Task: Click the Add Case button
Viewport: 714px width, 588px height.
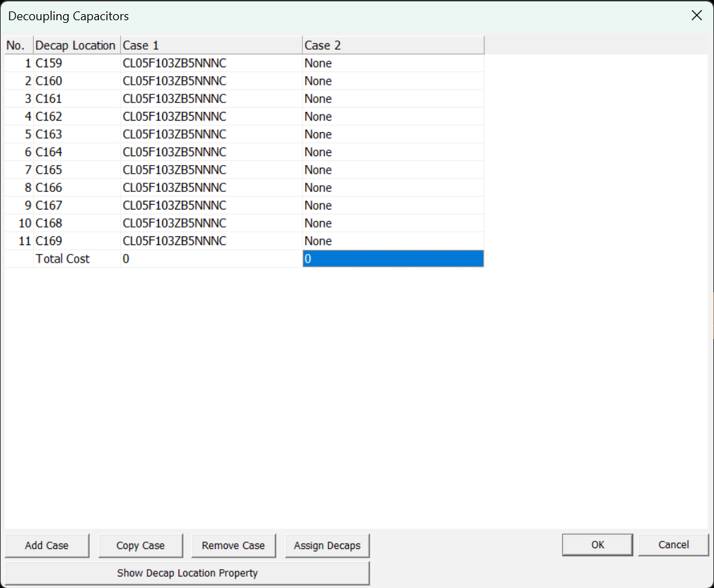Action: click(x=46, y=546)
